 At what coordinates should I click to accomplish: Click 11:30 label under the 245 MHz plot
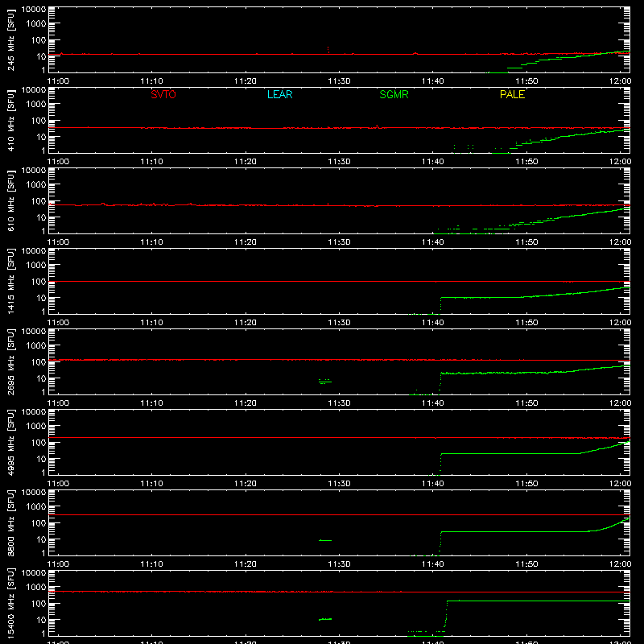coord(339,81)
